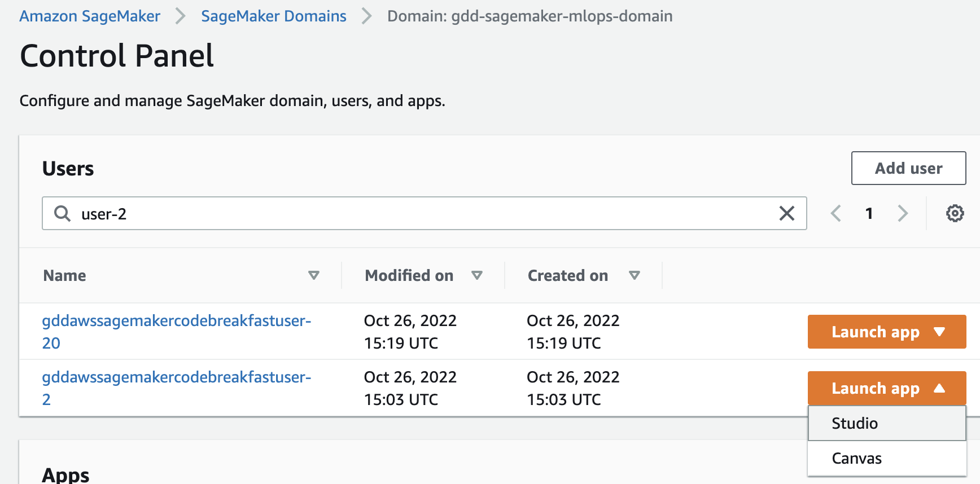Sort by Modified on arrow
Screen dimensions: 980x484
tap(477, 275)
